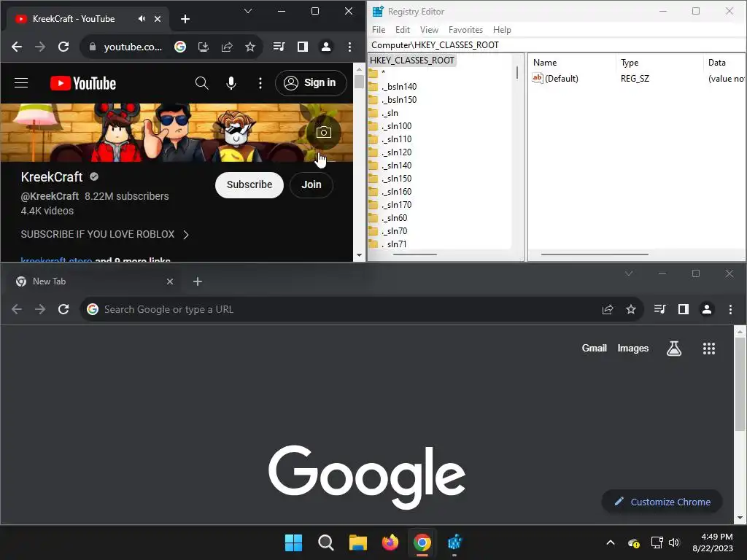Open Chrome three-dot menu in New Tab window
The width and height of the screenshot is (747, 560).
(x=730, y=309)
